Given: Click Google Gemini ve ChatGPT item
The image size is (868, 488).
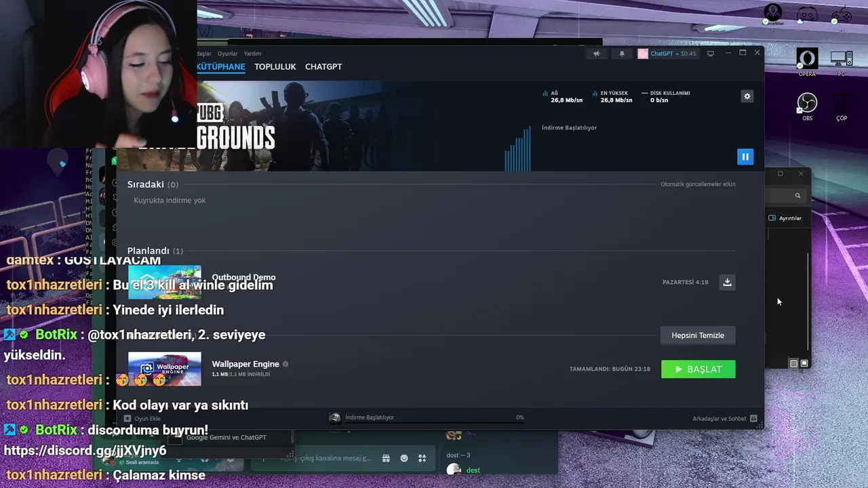Looking at the screenshot, I should [226, 438].
